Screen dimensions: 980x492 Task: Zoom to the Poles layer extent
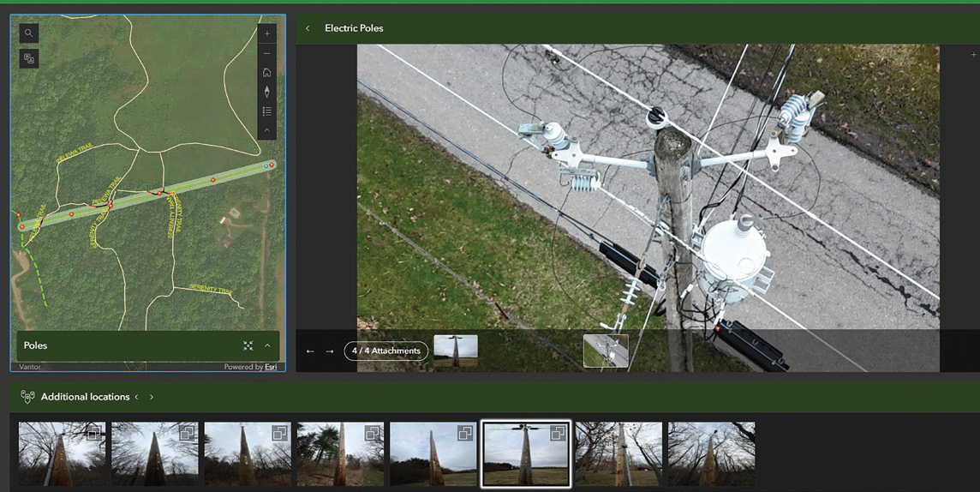click(x=248, y=345)
